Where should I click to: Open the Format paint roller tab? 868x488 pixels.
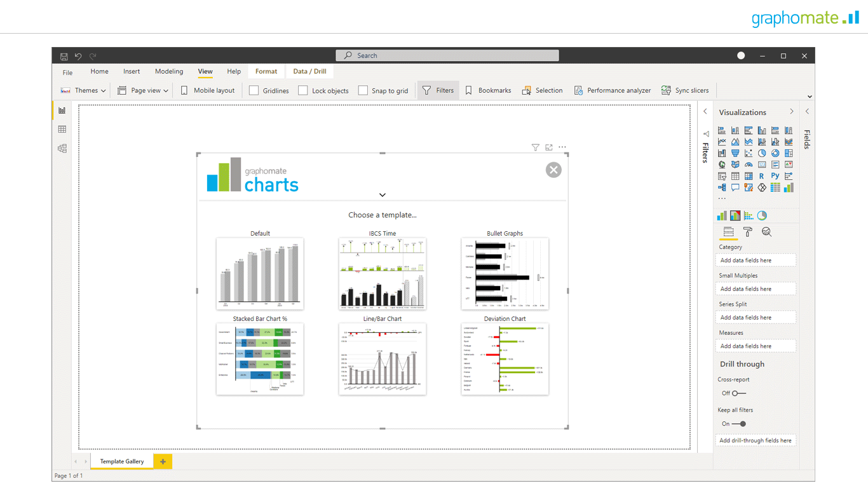pyautogui.click(x=748, y=232)
